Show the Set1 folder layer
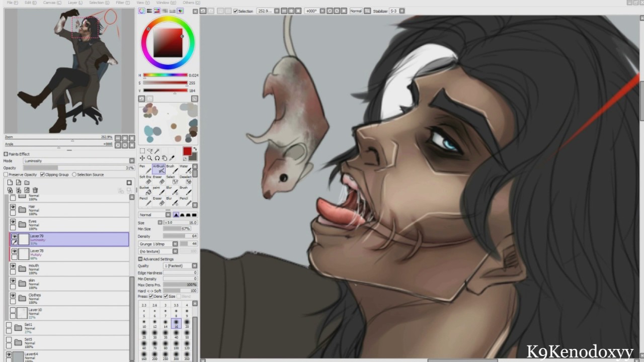The height and width of the screenshot is (362, 644). click(9, 325)
